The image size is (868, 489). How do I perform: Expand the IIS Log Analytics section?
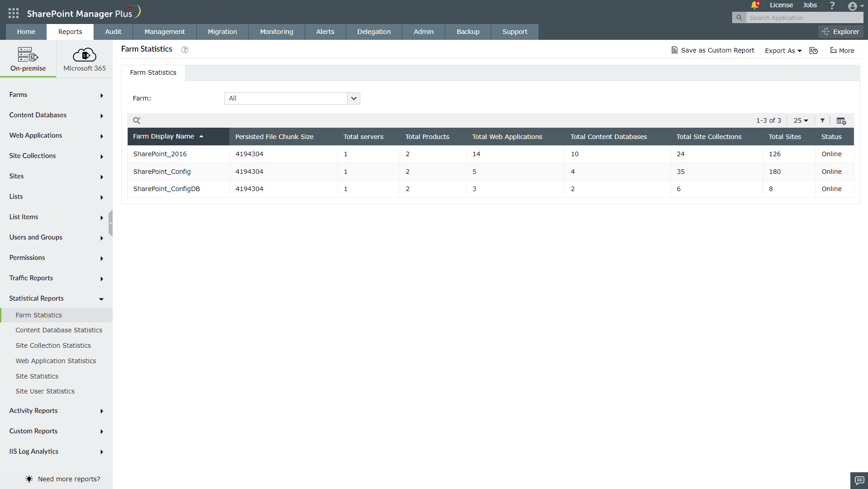tap(56, 451)
